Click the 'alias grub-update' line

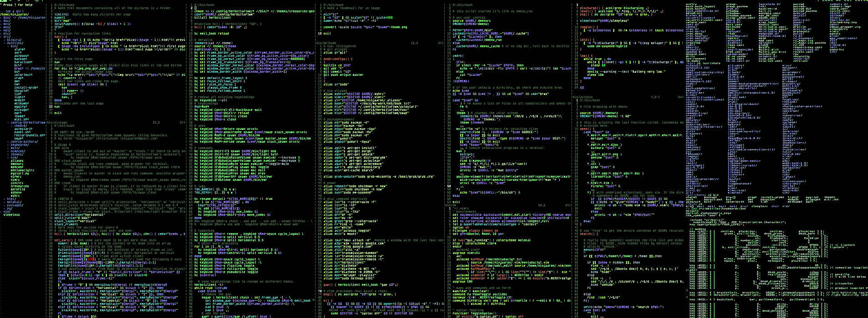coord(379,177)
